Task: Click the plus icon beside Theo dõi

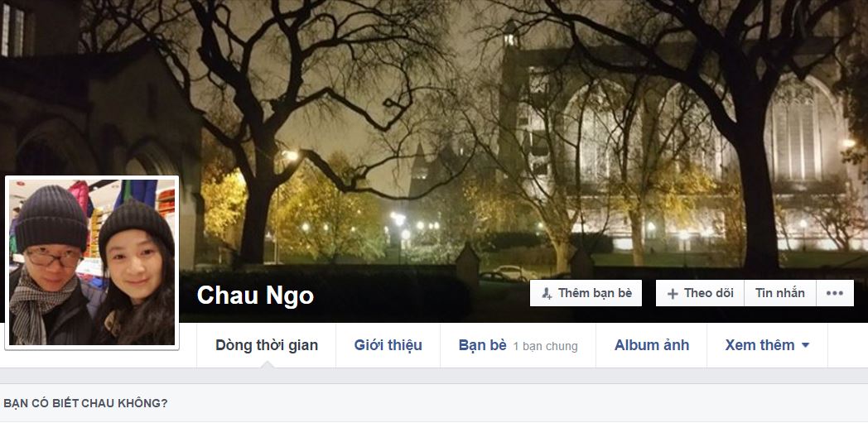Action: [x=673, y=294]
